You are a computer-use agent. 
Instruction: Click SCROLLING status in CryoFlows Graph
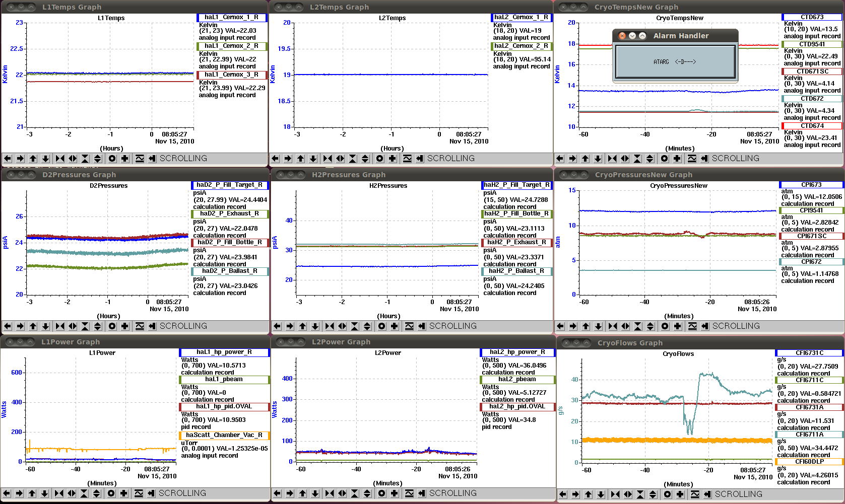739,494
